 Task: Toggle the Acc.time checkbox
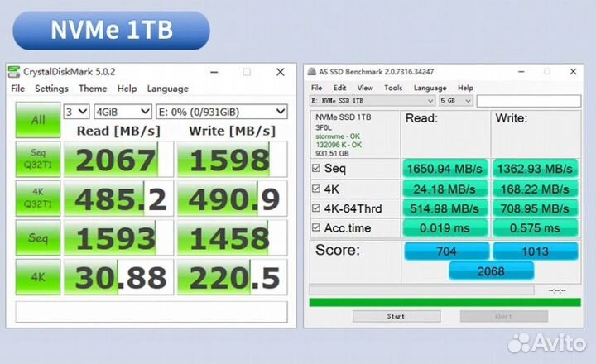(316, 227)
